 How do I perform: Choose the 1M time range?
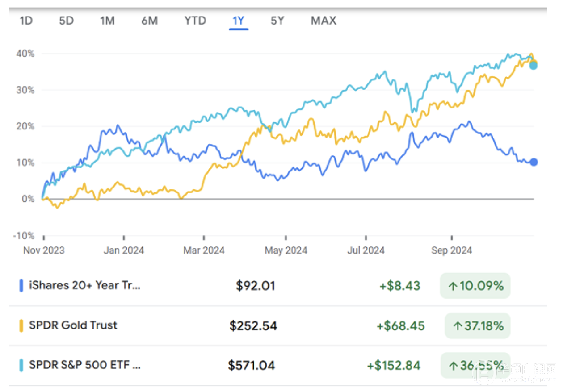click(x=107, y=21)
